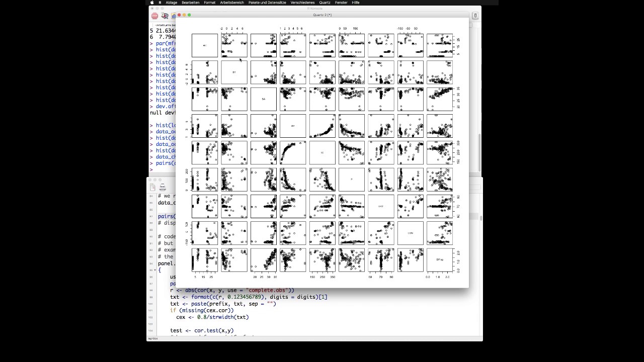
Task: Click the LON diagonal panel in the plot
Action: [x=410, y=233]
